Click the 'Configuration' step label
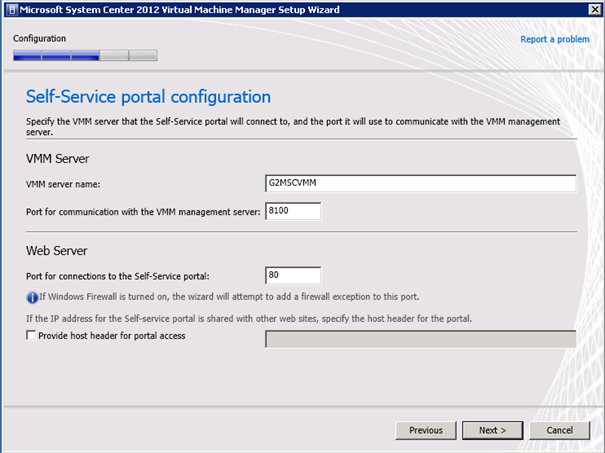The image size is (605, 453). pyautogui.click(x=39, y=39)
